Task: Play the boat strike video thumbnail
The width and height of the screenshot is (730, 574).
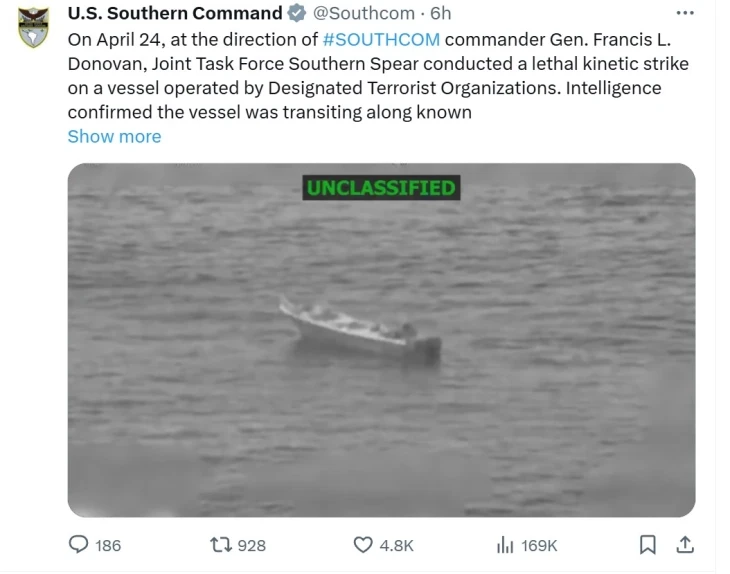Action: [x=381, y=340]
